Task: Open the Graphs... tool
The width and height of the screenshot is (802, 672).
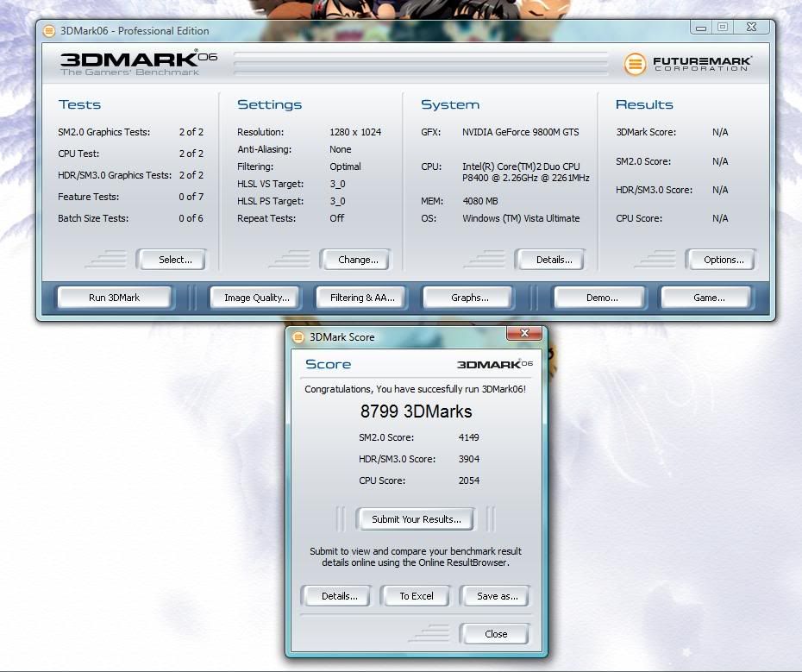Action: 468,298
